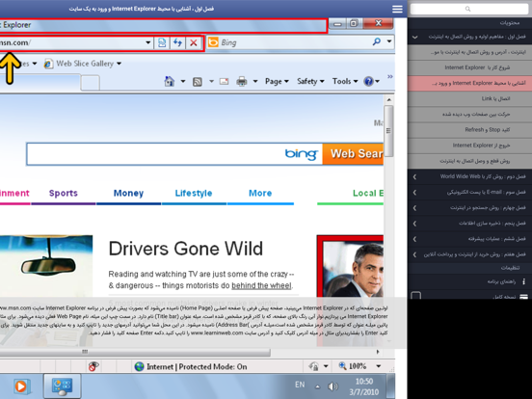Open the address bar history dropdown arrow
The image size is (532, 399).
147,42
